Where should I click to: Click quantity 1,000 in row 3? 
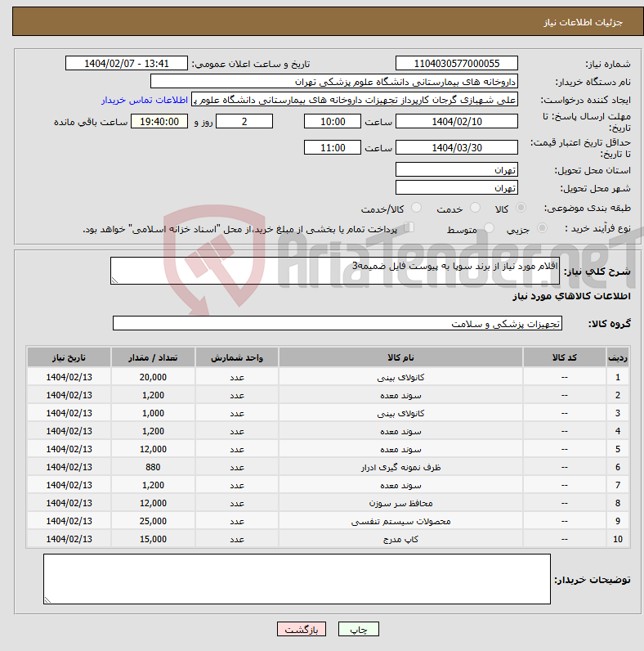tap(153, 413)
